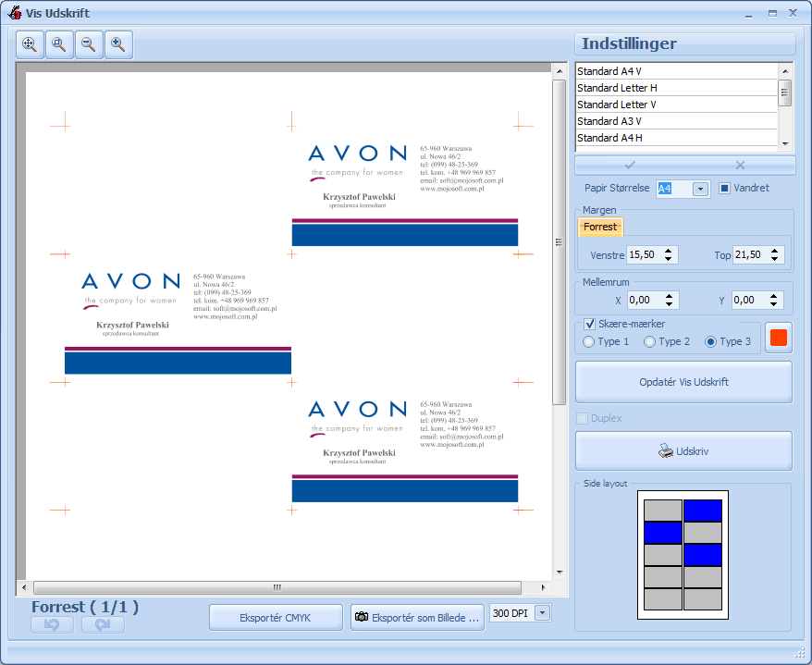Click the paper list's scrollbar down arrow
812x665 pixels.
tap(785, 144)
